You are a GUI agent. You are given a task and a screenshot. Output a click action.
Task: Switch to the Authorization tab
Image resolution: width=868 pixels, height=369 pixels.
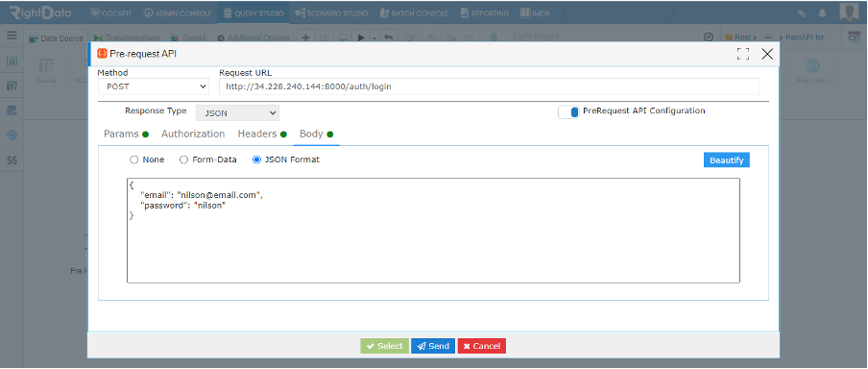(193, 135)
